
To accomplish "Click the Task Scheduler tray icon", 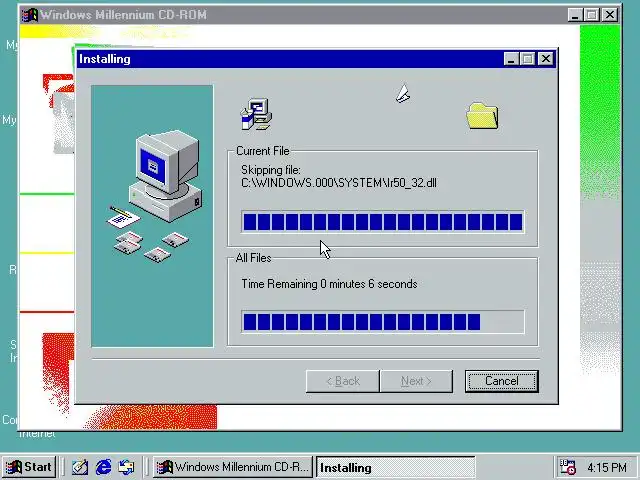I will (x=567, y=467).
